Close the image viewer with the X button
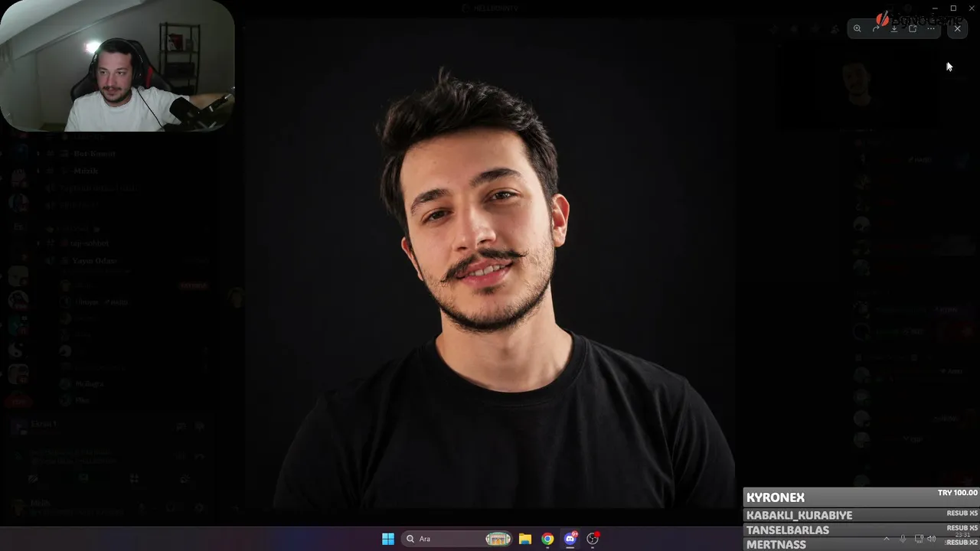Viewport: 980px width, 551px height. (x=957, y=29)
